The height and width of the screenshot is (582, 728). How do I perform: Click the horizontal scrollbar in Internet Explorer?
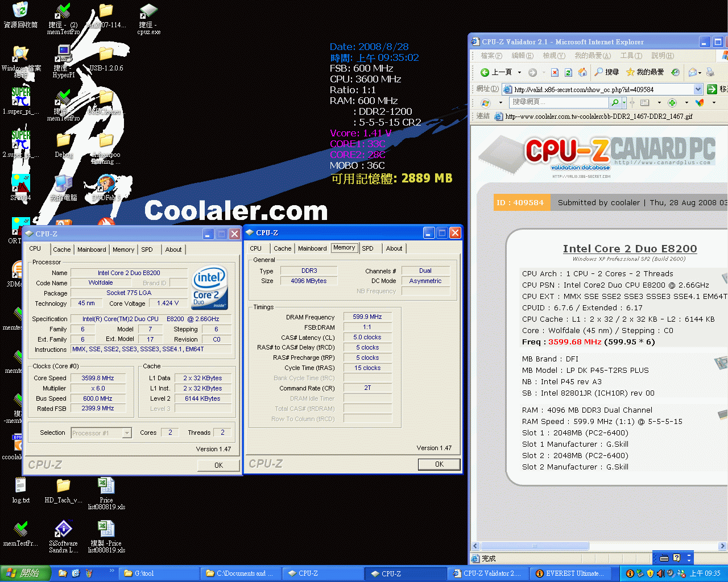pos(535,546)
